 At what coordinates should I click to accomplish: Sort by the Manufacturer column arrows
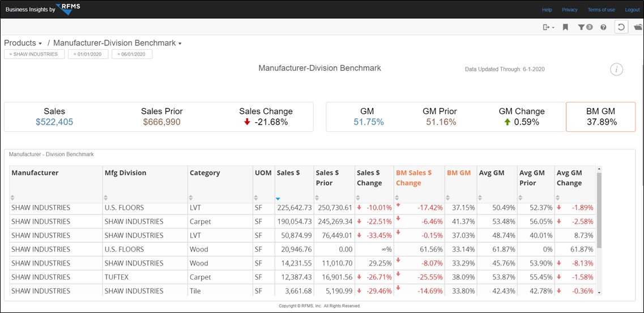pyautogui.click(x=12, y=198)
